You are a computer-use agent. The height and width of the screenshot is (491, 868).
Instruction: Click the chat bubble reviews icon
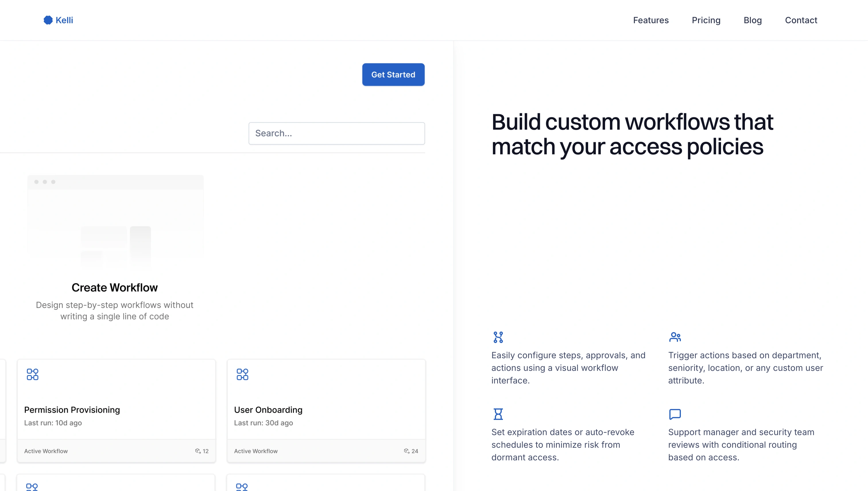pyautogui.click(x=675, y=414)
